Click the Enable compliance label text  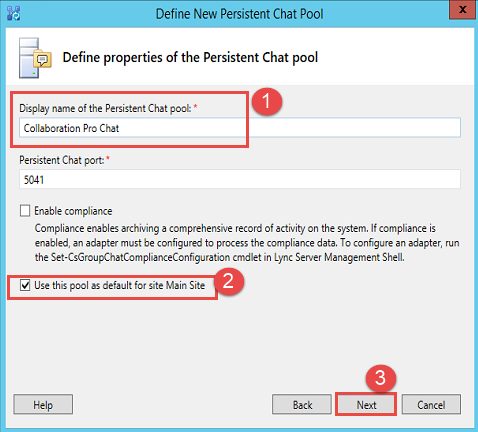[73, 211]
